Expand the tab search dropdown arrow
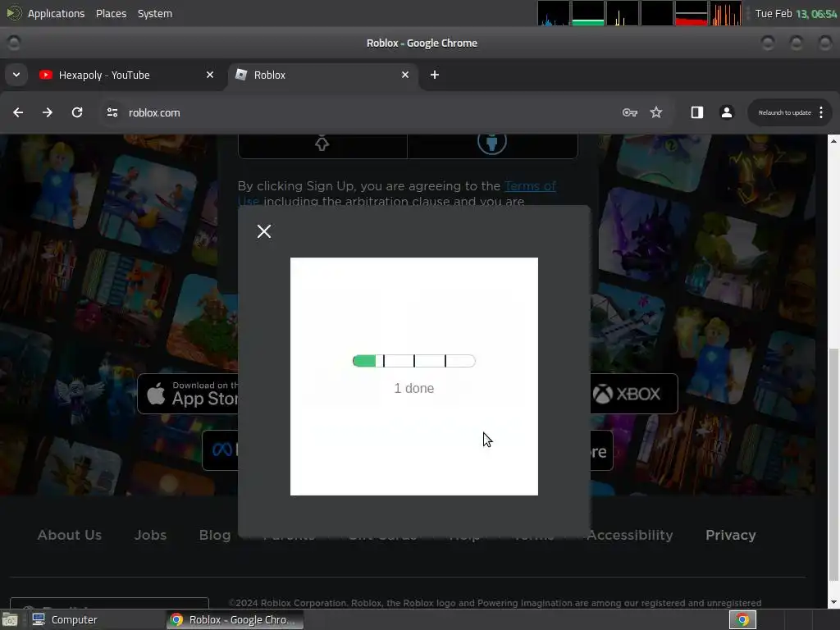 click(x=16, y=75)
